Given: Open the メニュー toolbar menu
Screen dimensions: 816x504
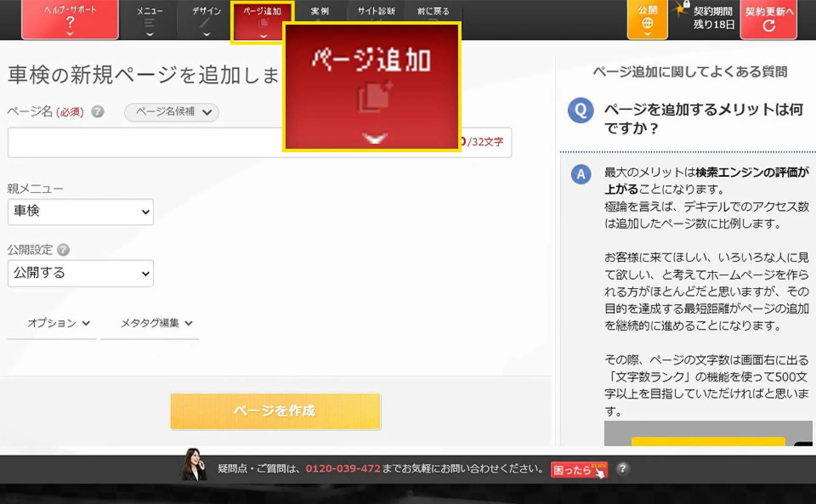Looking at the screenshot, I should pyautogui.click(x=150, y=20).
